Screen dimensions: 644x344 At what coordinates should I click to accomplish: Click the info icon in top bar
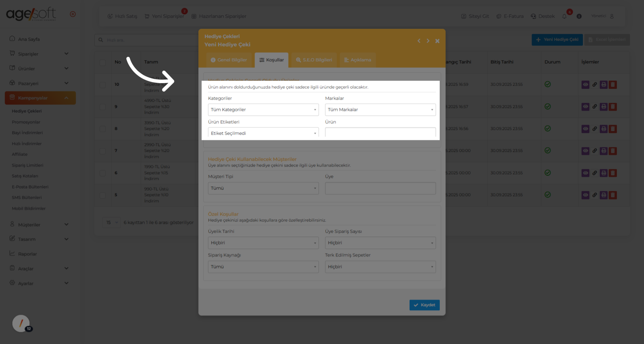click(579, 16)
